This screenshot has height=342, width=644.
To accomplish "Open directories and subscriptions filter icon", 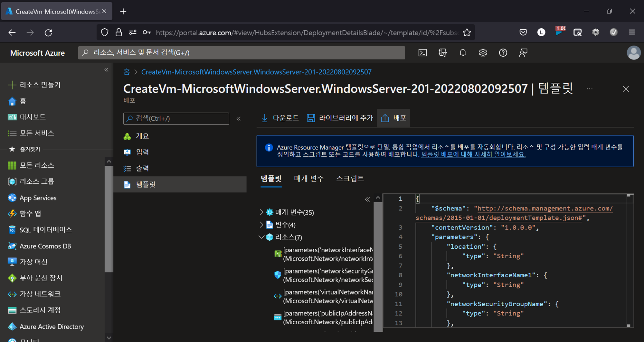I will [443, 53].
